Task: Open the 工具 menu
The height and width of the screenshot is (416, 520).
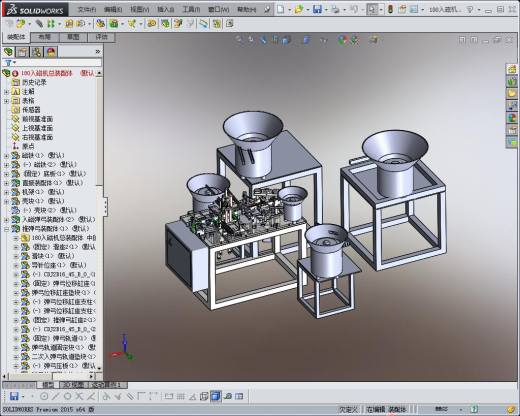Action: pyautogui.click(x=191, y=9)
